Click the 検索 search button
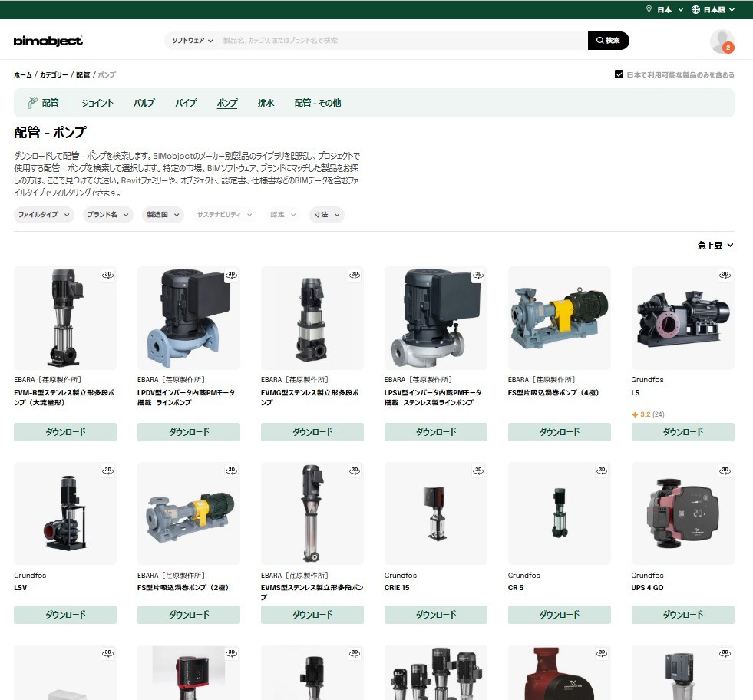This screenshot has height=700, width=753. click(608, 41)
